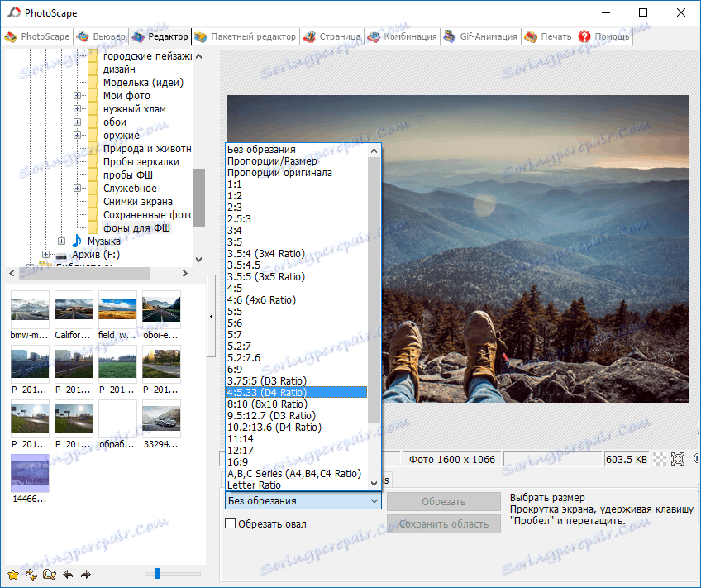Click the Обрезать button
Viewport: 701px width, 588px height.
coord(443,501)
